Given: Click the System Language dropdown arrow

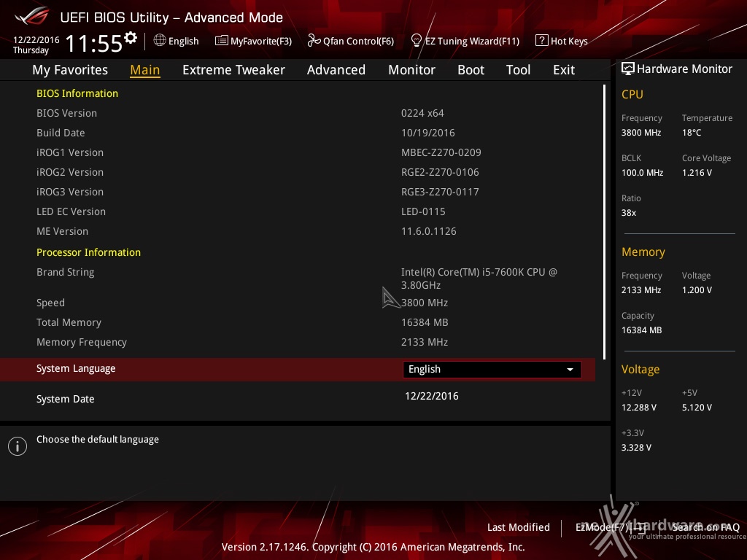Looking at the screenshot, I should click(570, 370).
